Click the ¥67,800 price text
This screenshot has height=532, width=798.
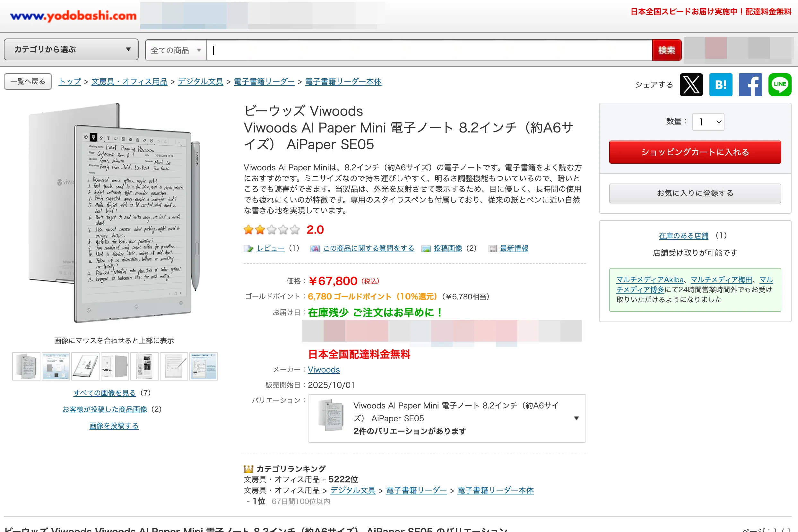tap(333, 281)
